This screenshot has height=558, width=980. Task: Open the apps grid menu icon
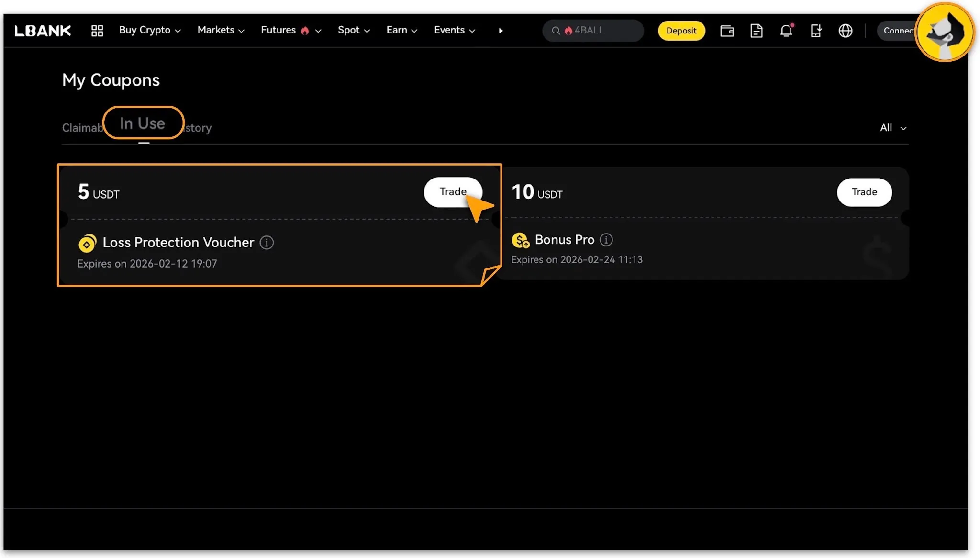97,31
